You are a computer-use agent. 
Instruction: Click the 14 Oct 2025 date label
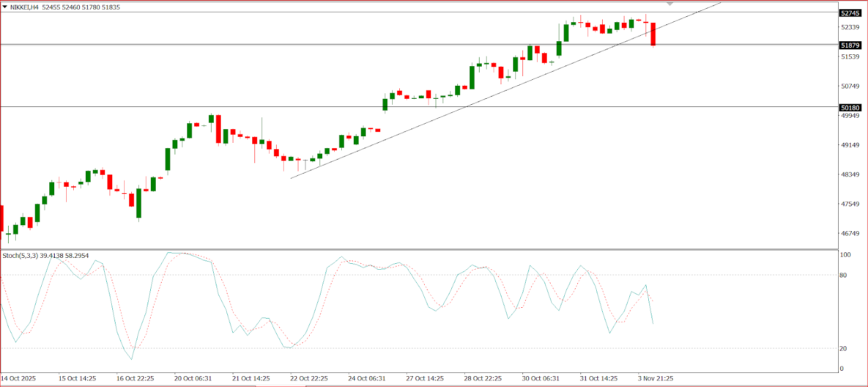[x=18, y=378]
